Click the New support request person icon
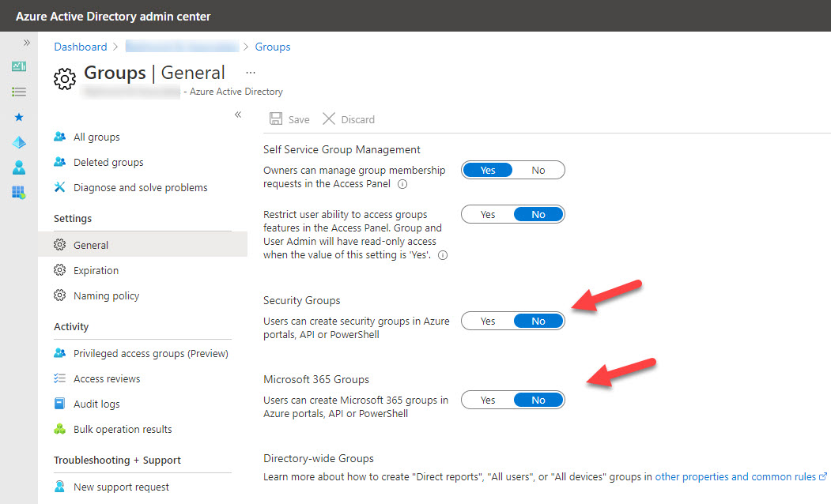 60,486
